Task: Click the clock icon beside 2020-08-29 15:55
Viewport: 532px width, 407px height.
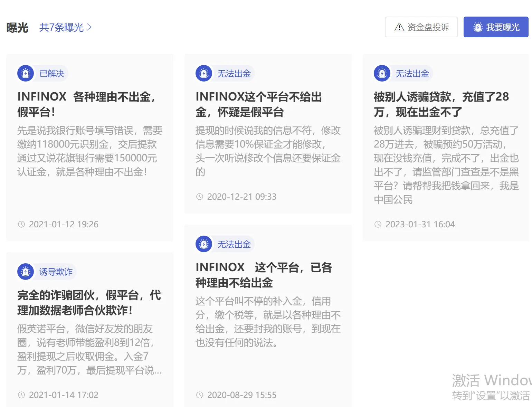Action: click(x=200, y=395)
